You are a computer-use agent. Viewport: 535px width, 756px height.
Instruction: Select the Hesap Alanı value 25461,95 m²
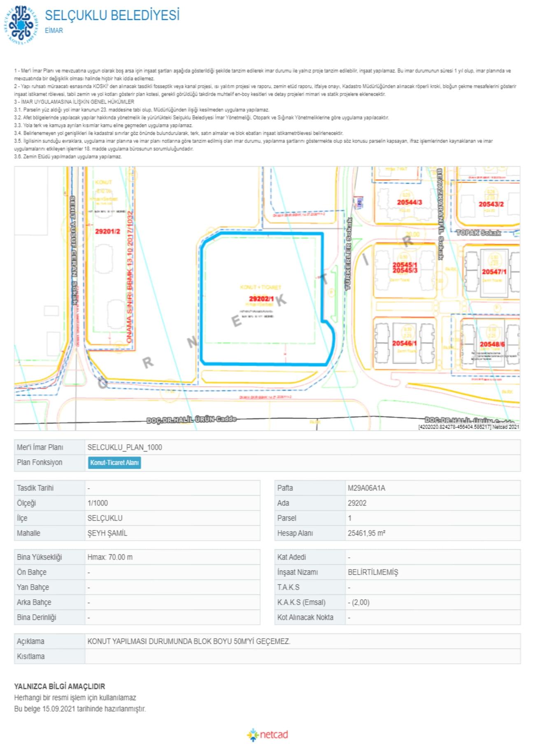[x=366, y=533]
